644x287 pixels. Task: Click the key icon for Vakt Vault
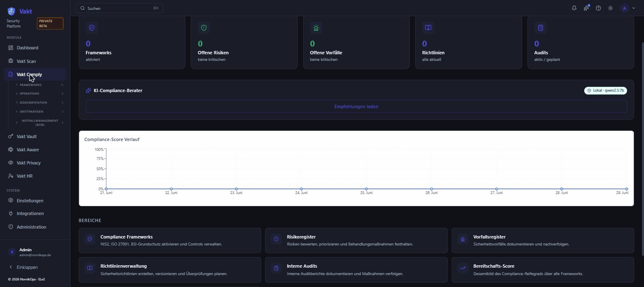coord(11,137)
